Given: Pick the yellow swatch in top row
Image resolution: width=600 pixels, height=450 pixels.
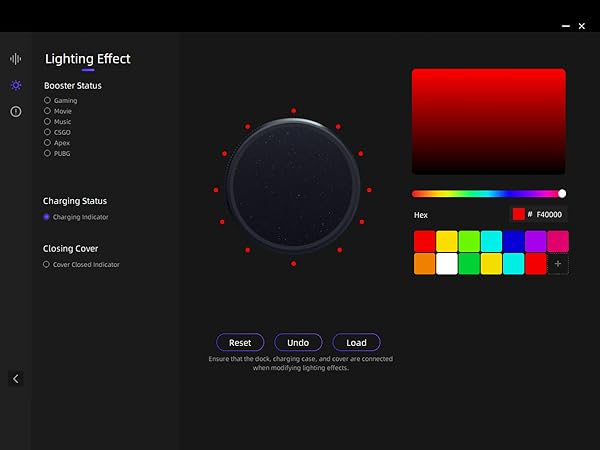Looking at the screenshot, I should [x=447, y=241].
